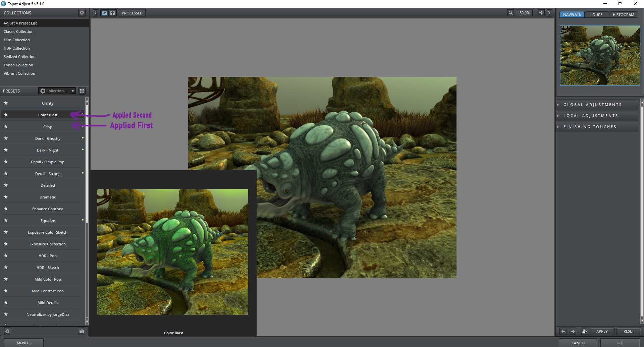This screenshot has width=644, height=347.
Task: Switch to the Loupe tab
Action: (596, 14)
